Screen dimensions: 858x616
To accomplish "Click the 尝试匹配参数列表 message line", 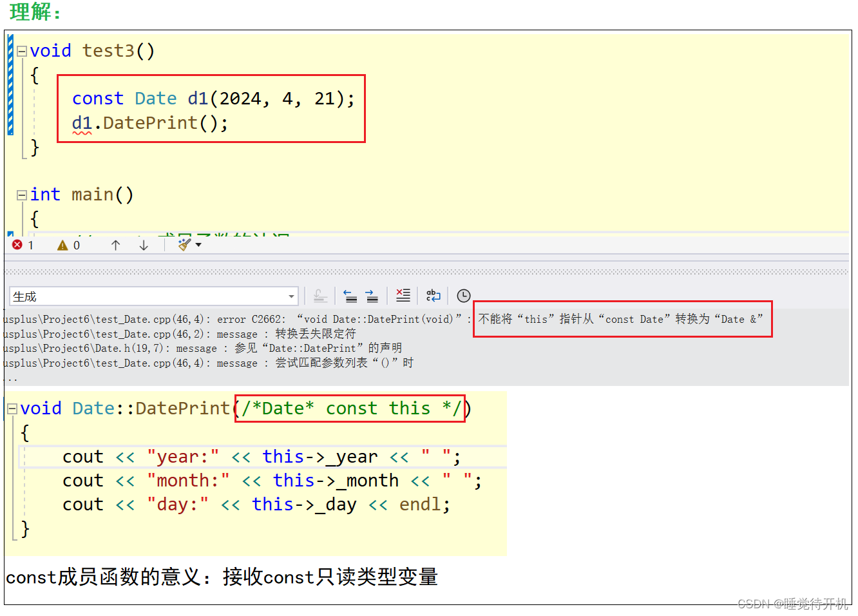I will (x=209, y=363).
